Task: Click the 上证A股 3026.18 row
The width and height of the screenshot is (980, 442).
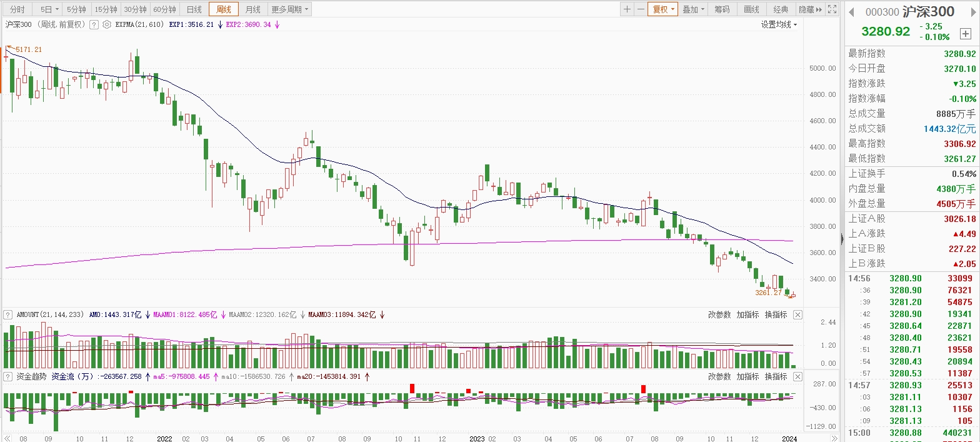Action: [x=912, y=219]
